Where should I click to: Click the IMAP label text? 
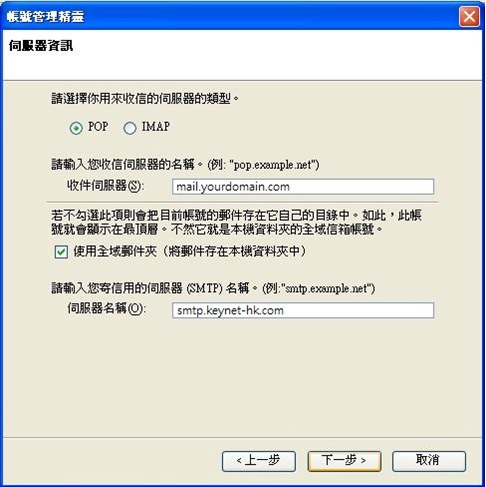point(156,127)
